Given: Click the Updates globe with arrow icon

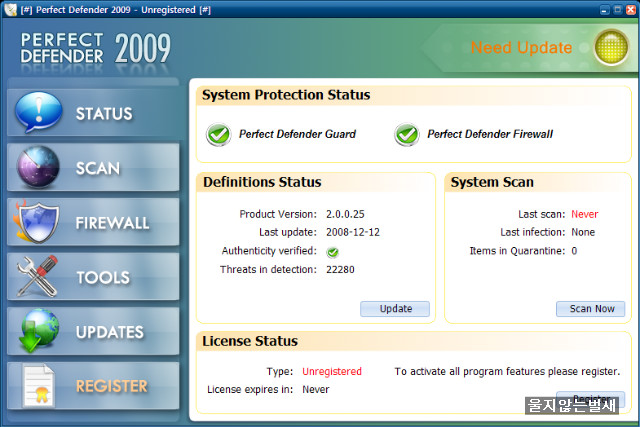Looking at the screenshot, I should coord(38,331).
